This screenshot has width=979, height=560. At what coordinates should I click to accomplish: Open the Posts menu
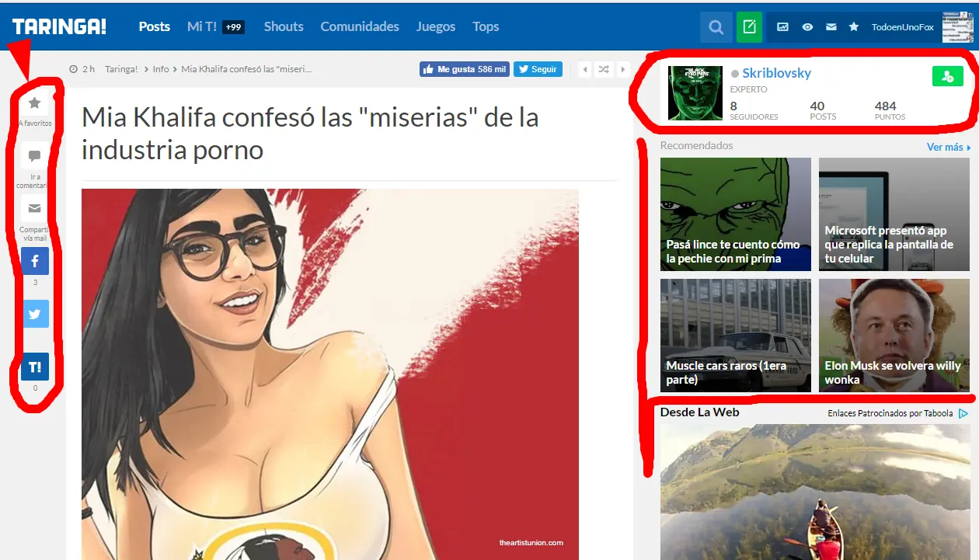point(155,26)
